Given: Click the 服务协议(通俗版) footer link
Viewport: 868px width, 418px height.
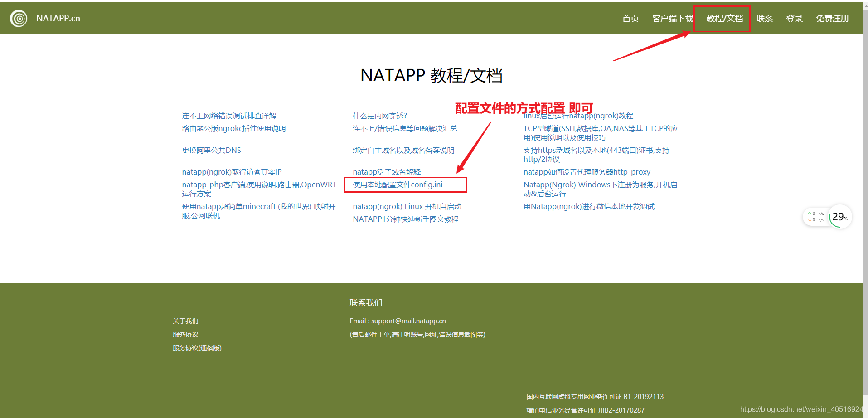Looking at the screenshot, I should 197,348.
